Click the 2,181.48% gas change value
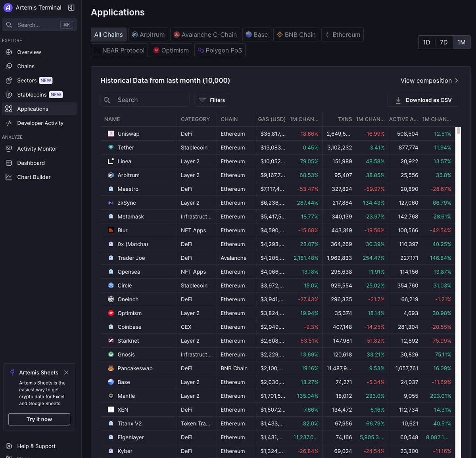The height and width of the screenshot is (458, 476). pos(306,258)
